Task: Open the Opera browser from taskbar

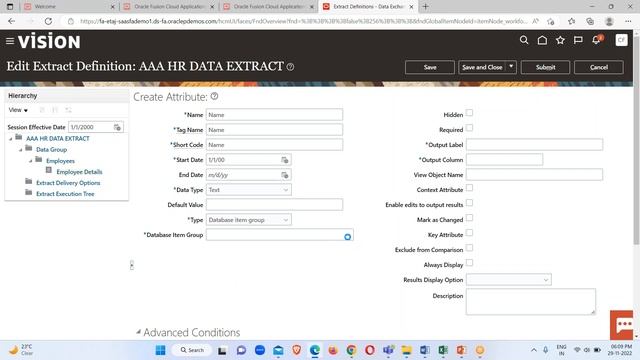Action: (x=370, y=350)
